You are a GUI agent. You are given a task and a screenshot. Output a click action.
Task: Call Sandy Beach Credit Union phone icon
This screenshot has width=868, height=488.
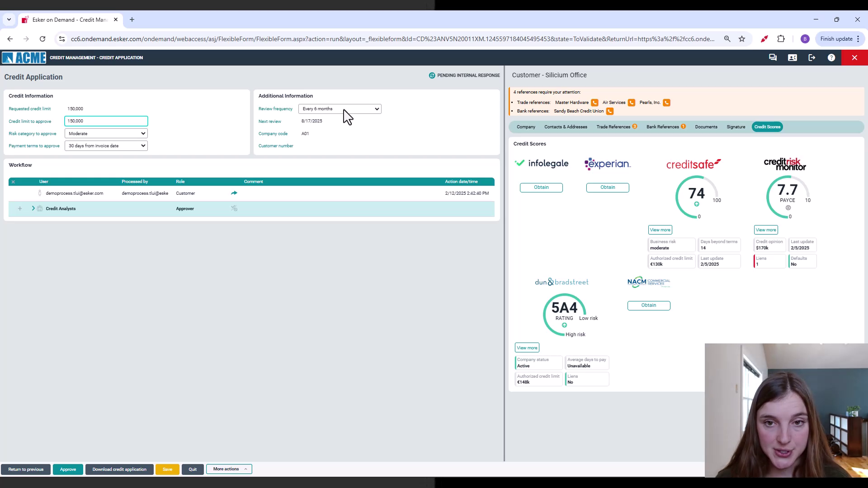point(610,111)
